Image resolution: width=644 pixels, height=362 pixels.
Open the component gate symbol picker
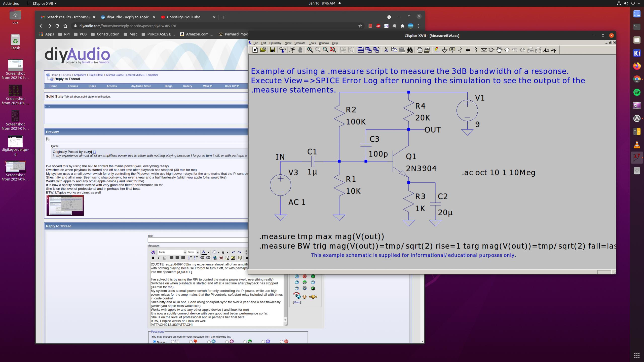point(491,50)
